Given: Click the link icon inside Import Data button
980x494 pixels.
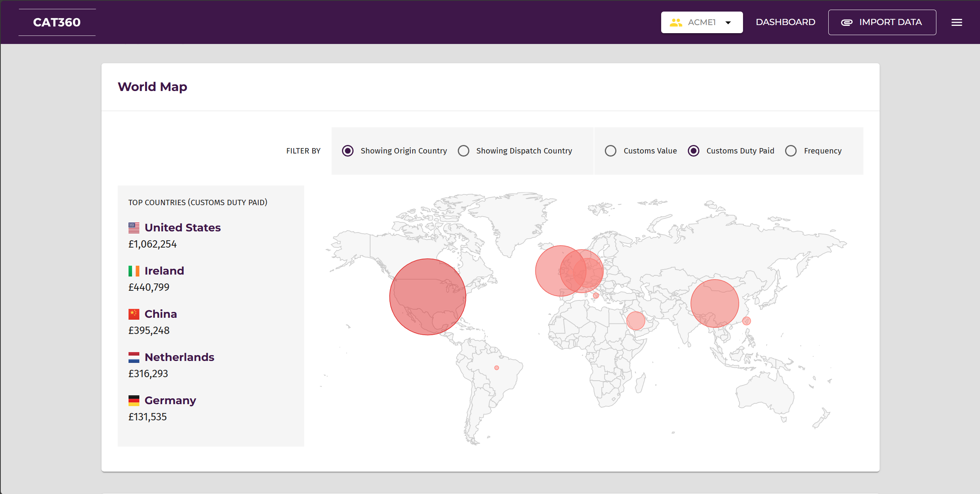Looking at the screenshot, I should pyautogui.click(x=847, y=22).
